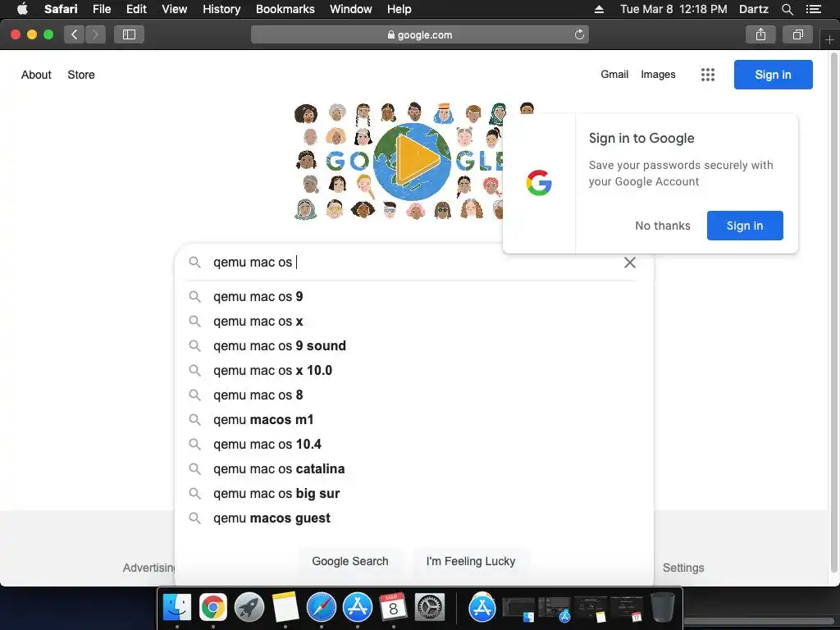
Task: Open Settings in the page footer
Action: pos(683,568)
